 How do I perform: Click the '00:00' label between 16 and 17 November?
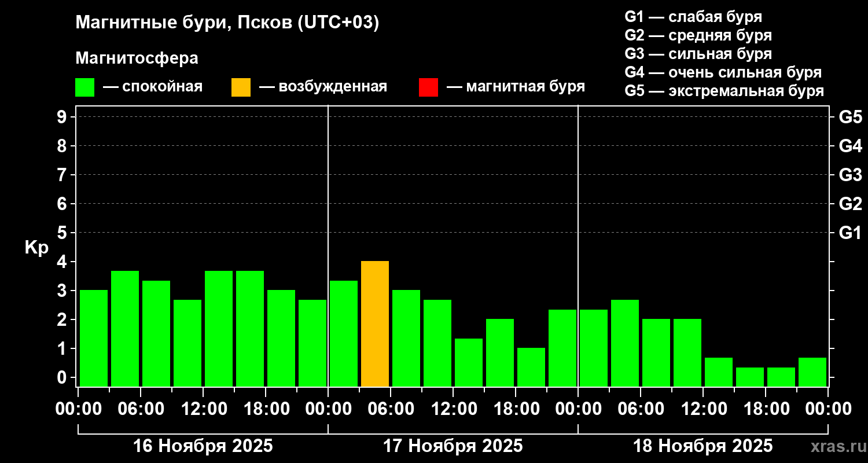pyautogui.click(x=328, y=409)
